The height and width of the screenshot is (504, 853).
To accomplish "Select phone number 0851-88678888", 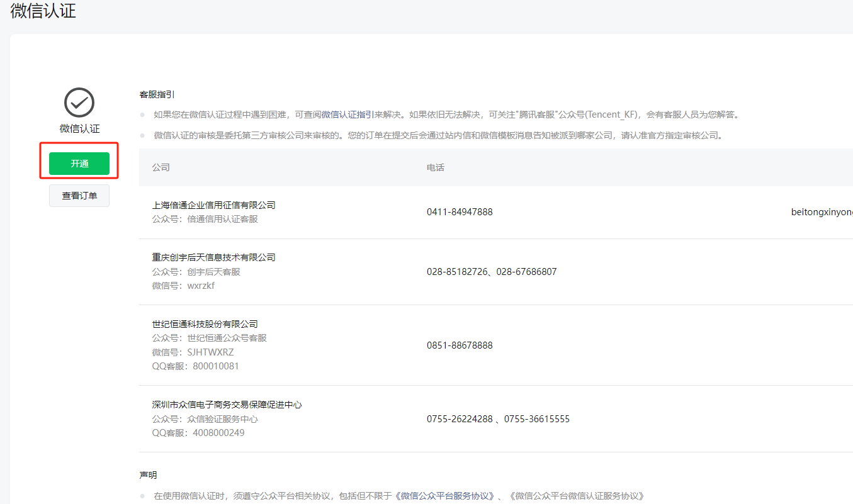I will click(x=460, y=345).
